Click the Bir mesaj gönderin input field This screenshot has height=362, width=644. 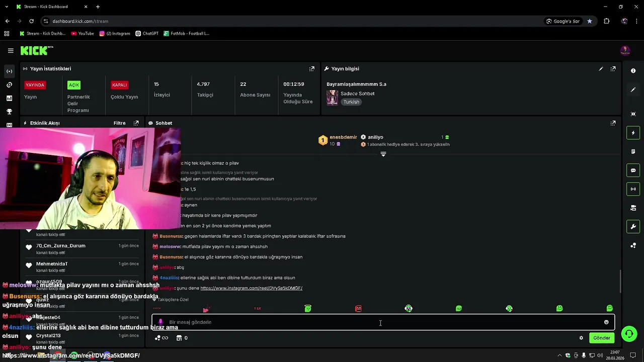point(383,322)
